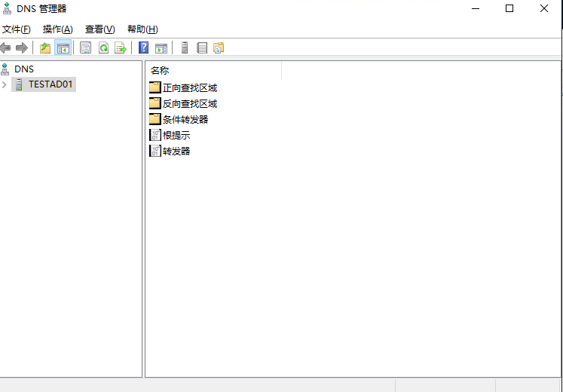563x392 pixels.
Task: Click the 根提示 binary file icon
Action: (x=155, y=135)
